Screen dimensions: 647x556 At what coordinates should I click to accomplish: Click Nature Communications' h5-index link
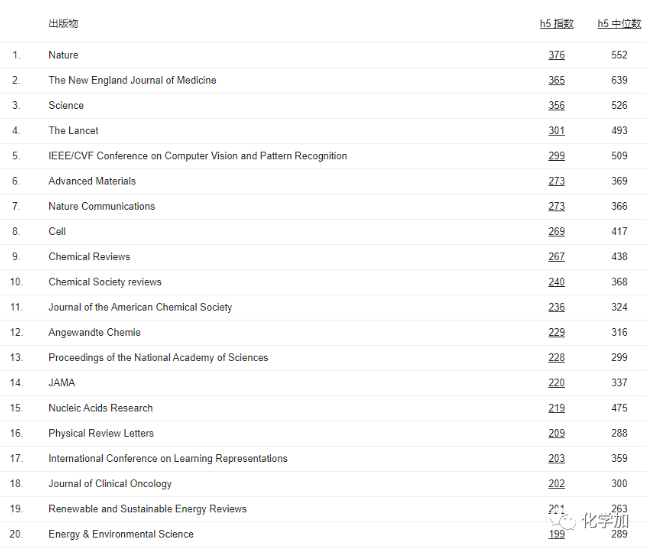[556, 206]
